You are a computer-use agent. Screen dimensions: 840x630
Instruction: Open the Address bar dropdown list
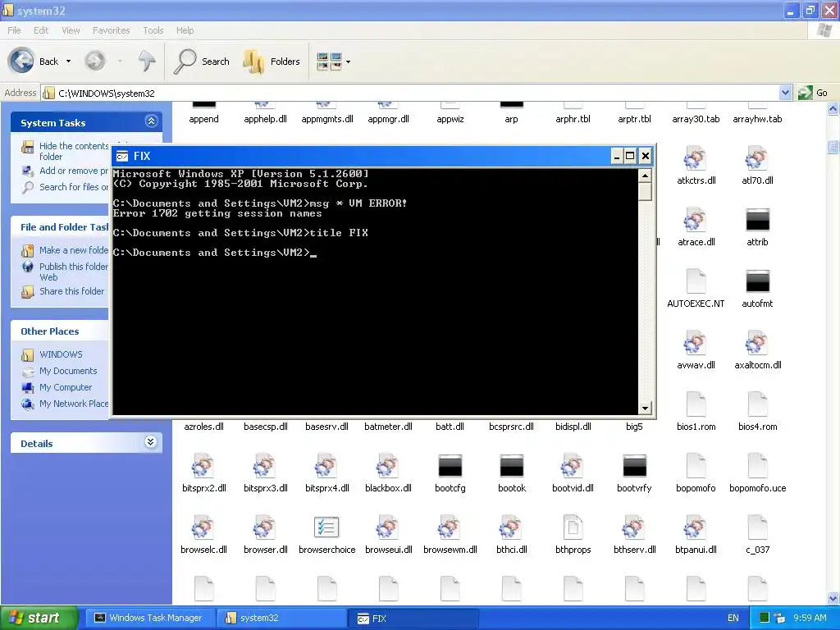pos(785,93)
